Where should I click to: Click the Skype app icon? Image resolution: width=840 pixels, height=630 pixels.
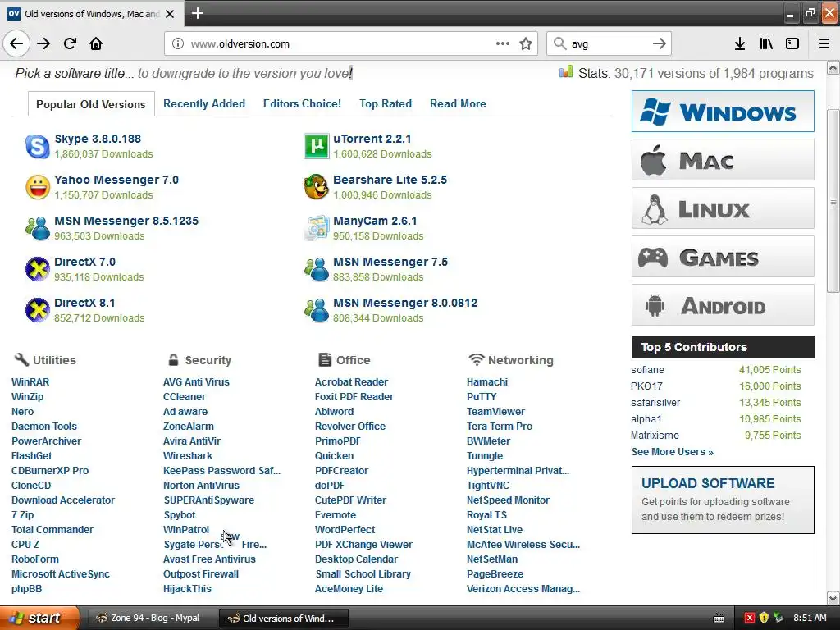click(x=38, y=146)
